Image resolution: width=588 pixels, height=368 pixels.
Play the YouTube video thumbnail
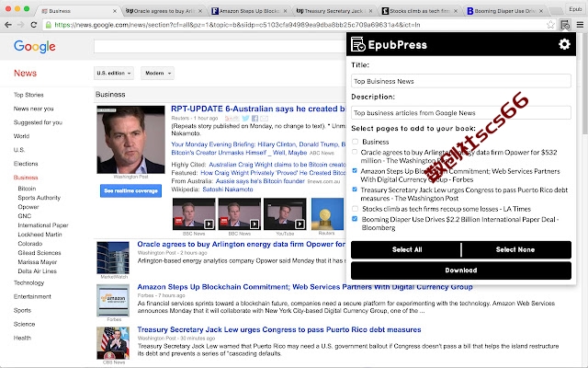tap(285, 213)
